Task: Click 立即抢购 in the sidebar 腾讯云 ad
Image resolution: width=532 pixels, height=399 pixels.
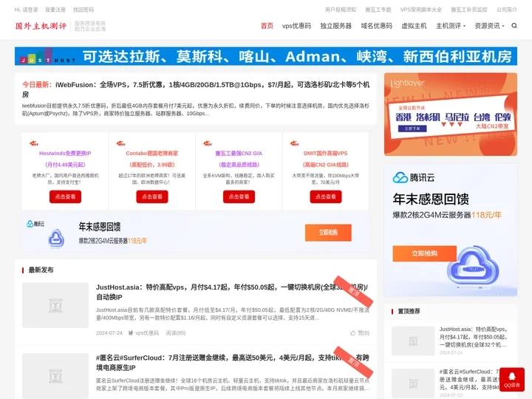Action: click(x=424, y=253)
